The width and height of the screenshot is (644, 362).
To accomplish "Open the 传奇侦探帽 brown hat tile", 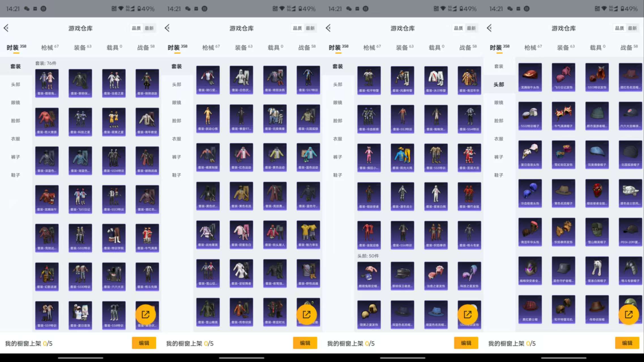I will point(597,309).
